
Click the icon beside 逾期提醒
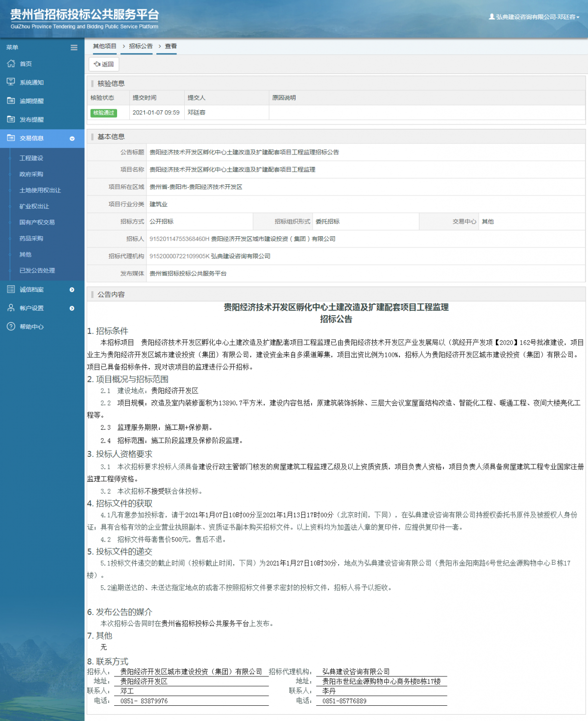[x=11, y=100]
